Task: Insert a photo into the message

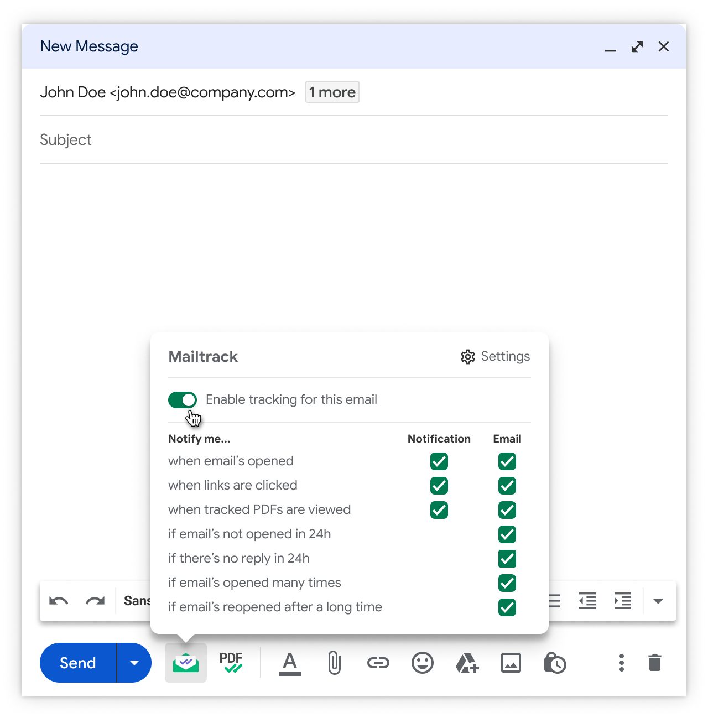Action: tap(511, 663)
